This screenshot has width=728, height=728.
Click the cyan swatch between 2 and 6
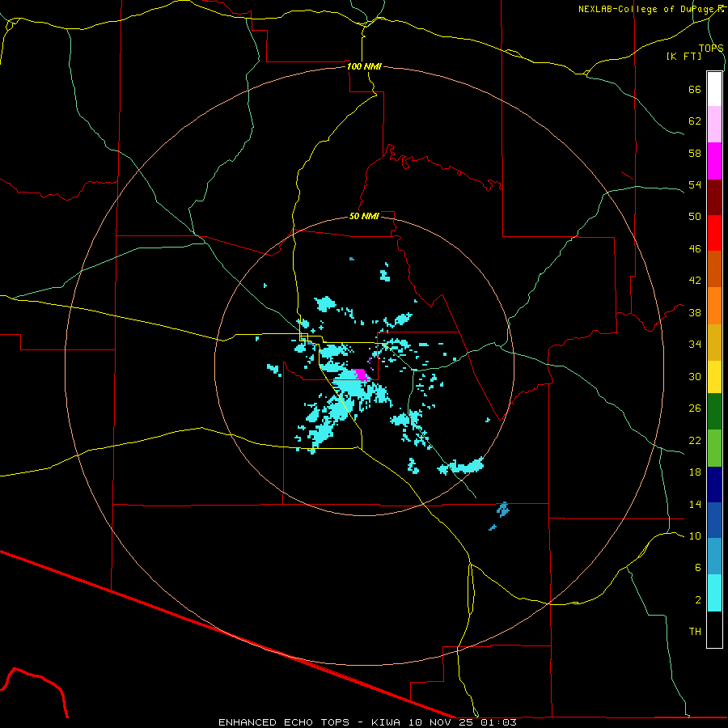tap(714, 593)
